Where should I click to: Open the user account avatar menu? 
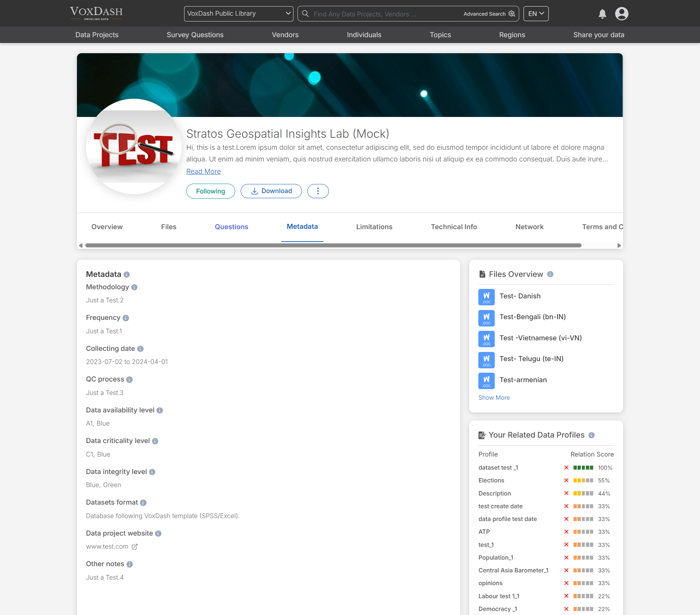point(622,13)
